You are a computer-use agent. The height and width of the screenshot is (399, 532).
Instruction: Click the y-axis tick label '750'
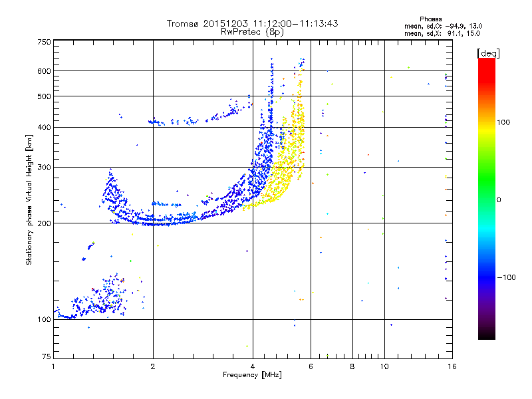44,42
